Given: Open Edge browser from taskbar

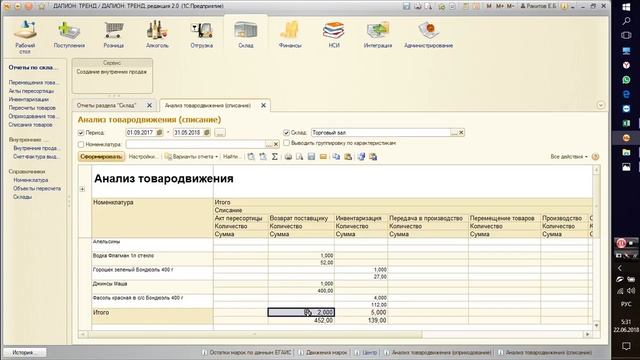Looking at the screenshot, I should 626,94.
